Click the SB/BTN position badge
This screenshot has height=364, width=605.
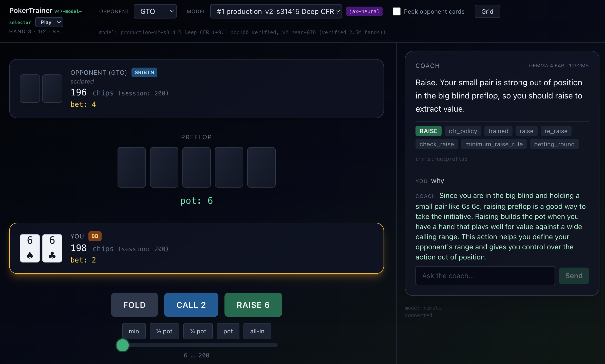pos(144,72)
